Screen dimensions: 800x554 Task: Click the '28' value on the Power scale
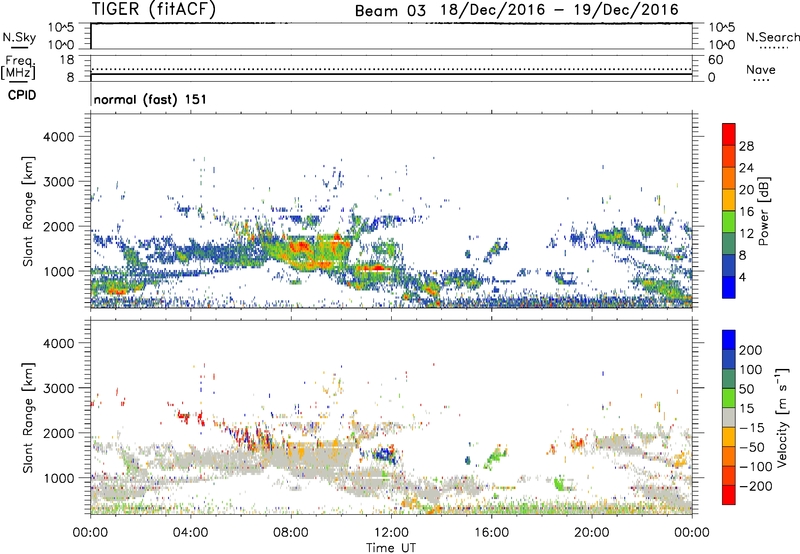click(746, 146)
